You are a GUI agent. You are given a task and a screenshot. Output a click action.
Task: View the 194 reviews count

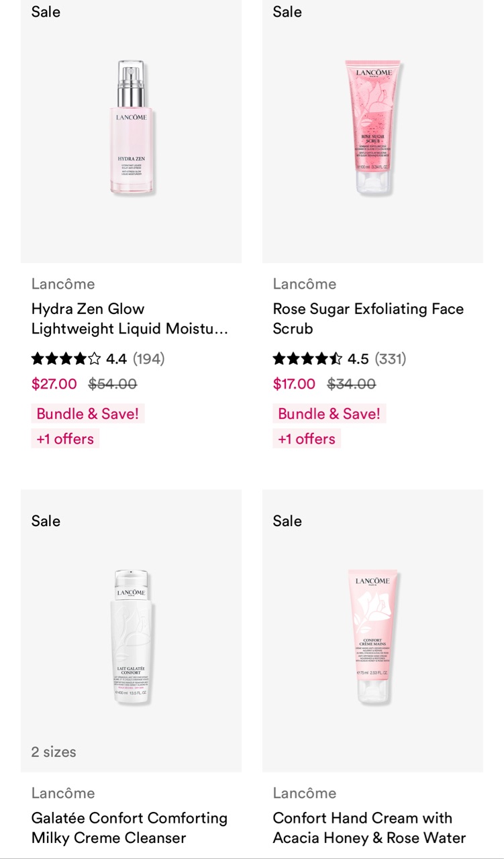coord(148,359)
